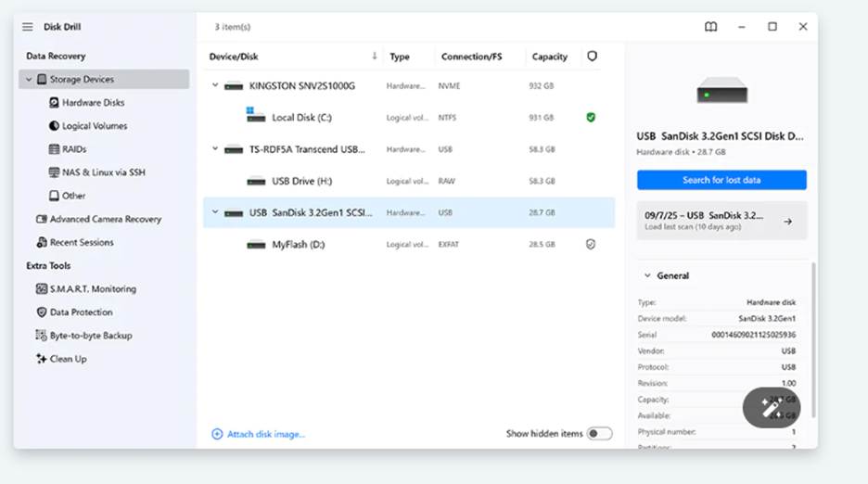Open the help book icon in title bar
868x484 pixels.
[710, 27]
